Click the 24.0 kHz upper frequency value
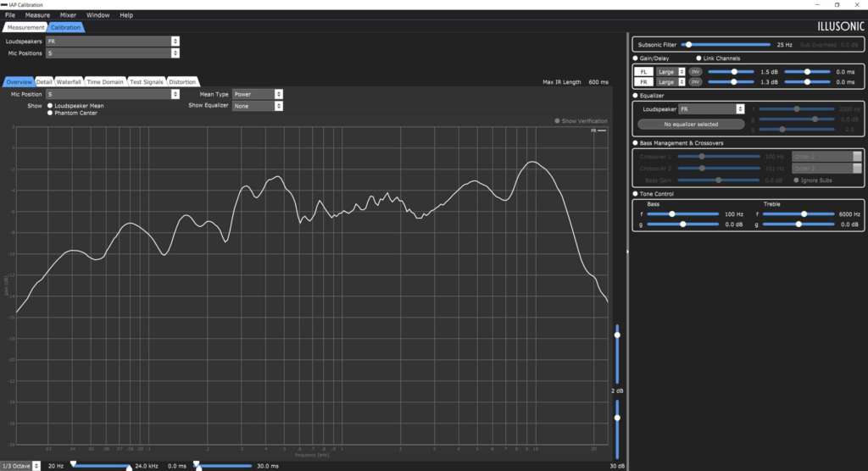This screenshot has height=471, width=868. coord(147,466)
